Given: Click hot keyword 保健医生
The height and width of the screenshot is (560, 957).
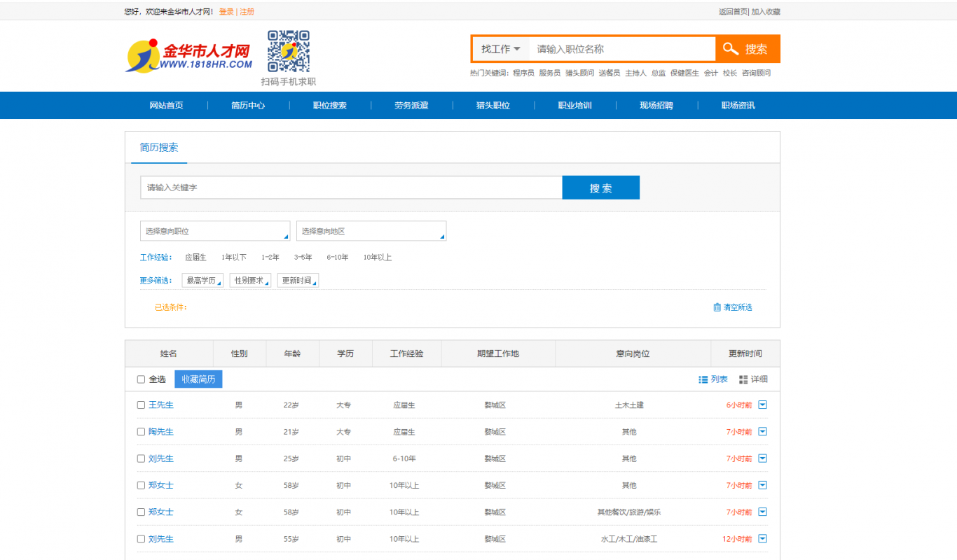Looking at the screenshot, I should point(684,73).
